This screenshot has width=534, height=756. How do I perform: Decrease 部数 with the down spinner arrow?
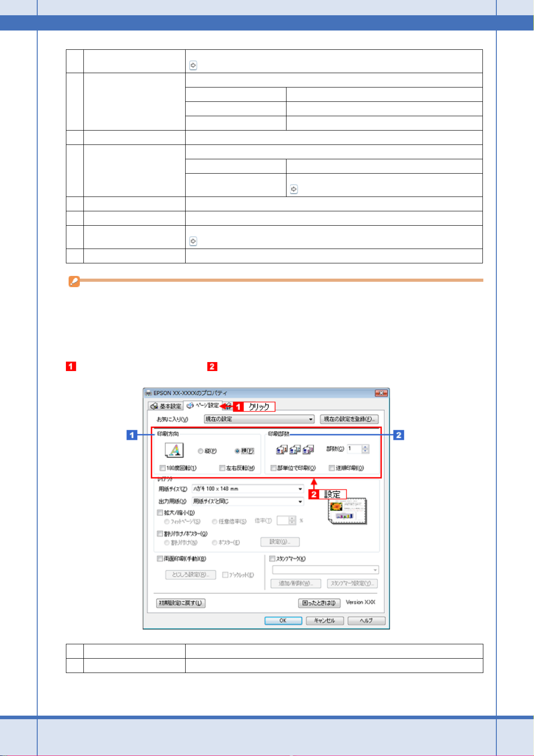coord(365,451)
